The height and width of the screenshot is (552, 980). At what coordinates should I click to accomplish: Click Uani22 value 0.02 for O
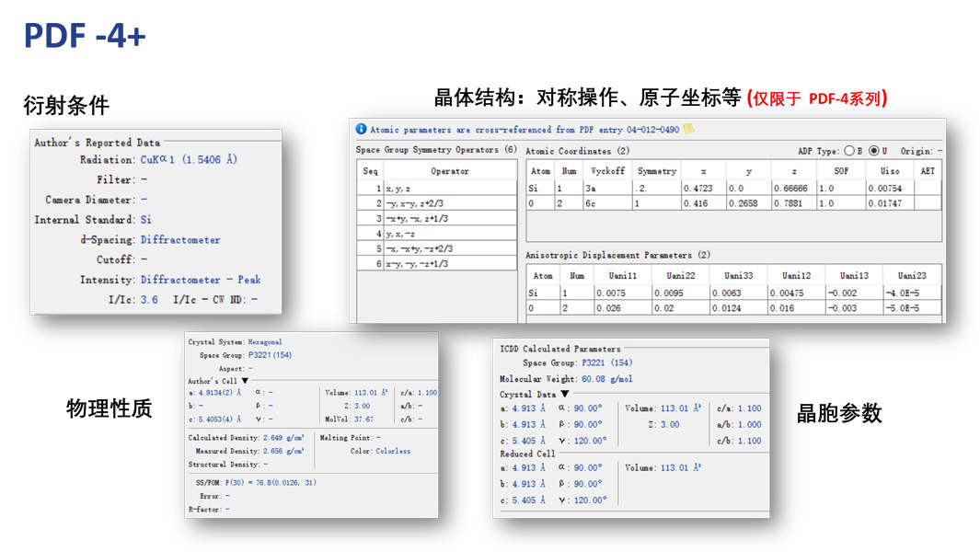coord(680,307)
